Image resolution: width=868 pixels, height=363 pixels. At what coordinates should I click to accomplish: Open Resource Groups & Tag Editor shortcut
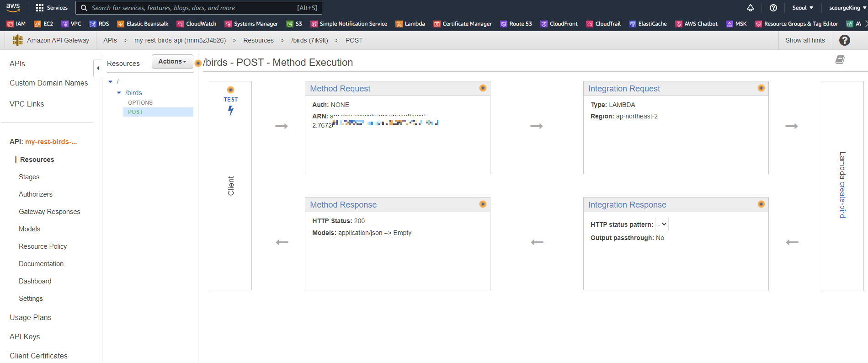[x=796, y=24]
